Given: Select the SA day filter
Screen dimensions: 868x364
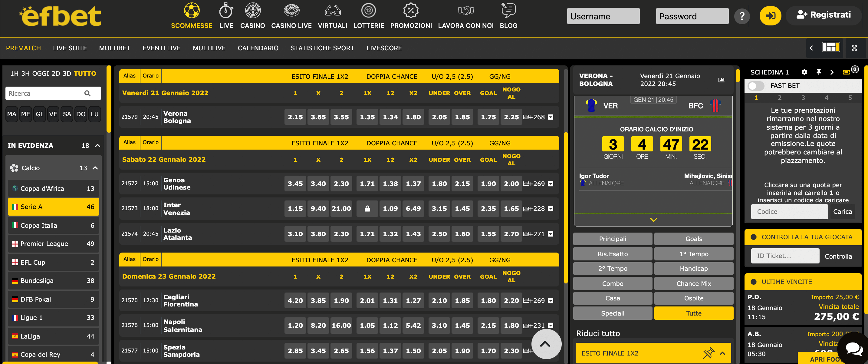Looking at the screenshot, I should tap(67, 114).
